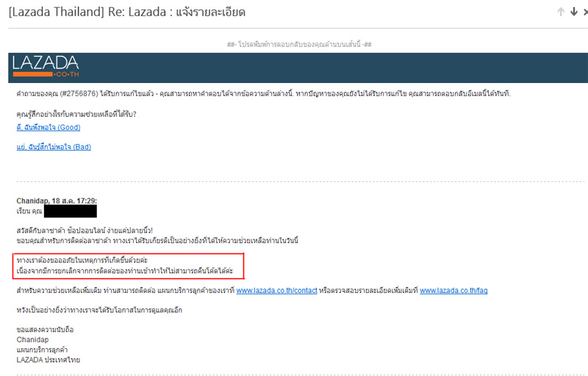Image resolution: width=588 pixels, height=376 pixels.
Task: Click the line starting 'ขอบคุณสำหรับการติดต่อลาซาด้า'
Action: click(157, 241)
